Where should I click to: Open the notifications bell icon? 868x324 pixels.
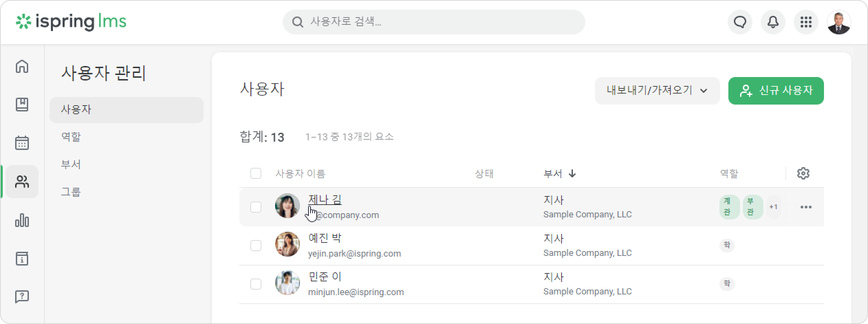(773, 22)
